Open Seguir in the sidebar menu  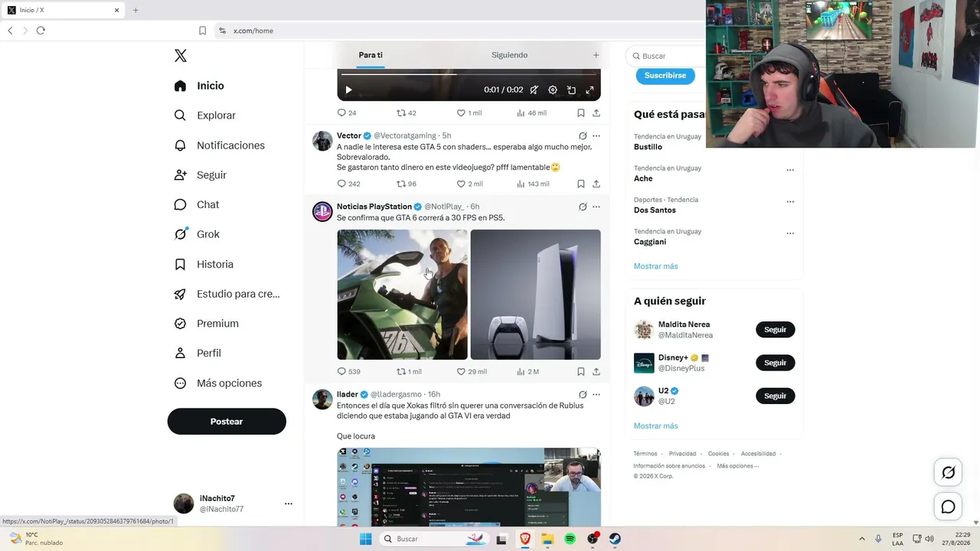201,175
